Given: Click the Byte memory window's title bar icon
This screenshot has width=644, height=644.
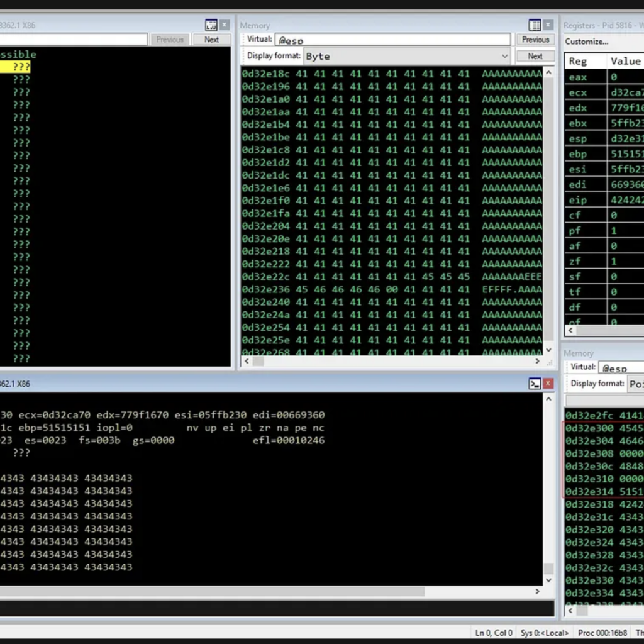Looking at the screenshot, I should tap(535, 25).
